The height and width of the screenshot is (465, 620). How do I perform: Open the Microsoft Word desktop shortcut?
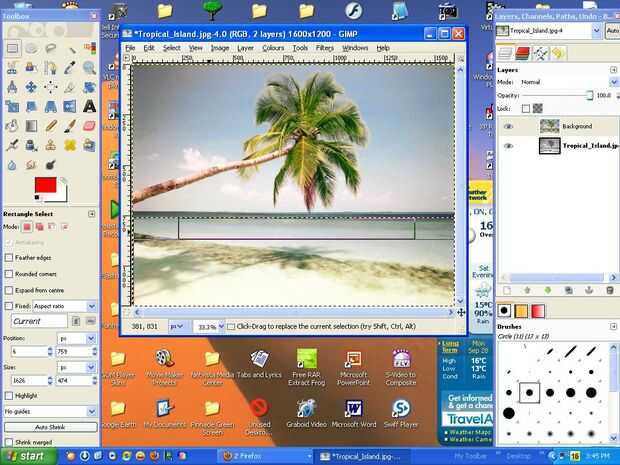pos(354,414)
